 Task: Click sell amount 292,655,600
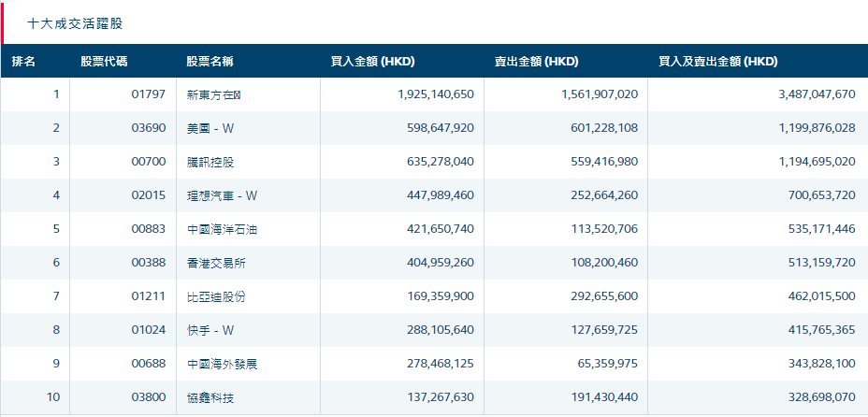604,296
